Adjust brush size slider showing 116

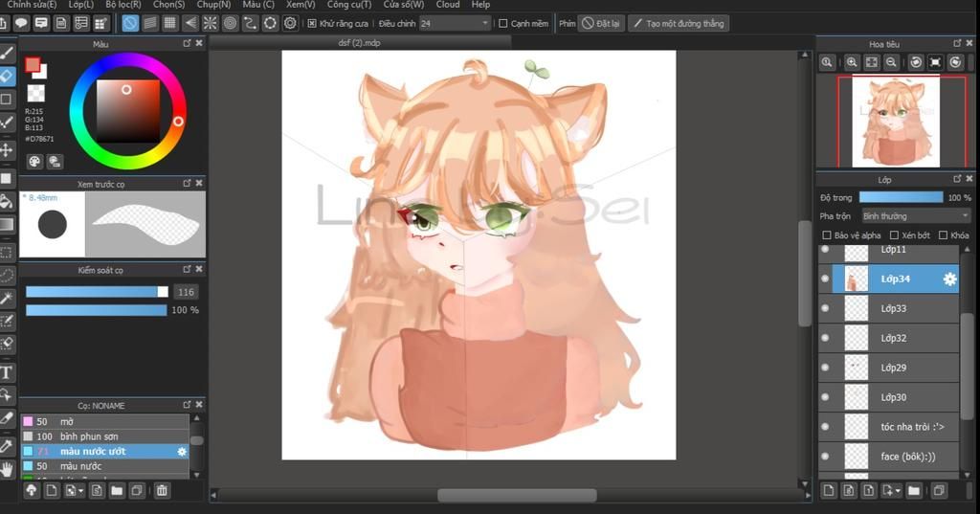click(97, 292)
